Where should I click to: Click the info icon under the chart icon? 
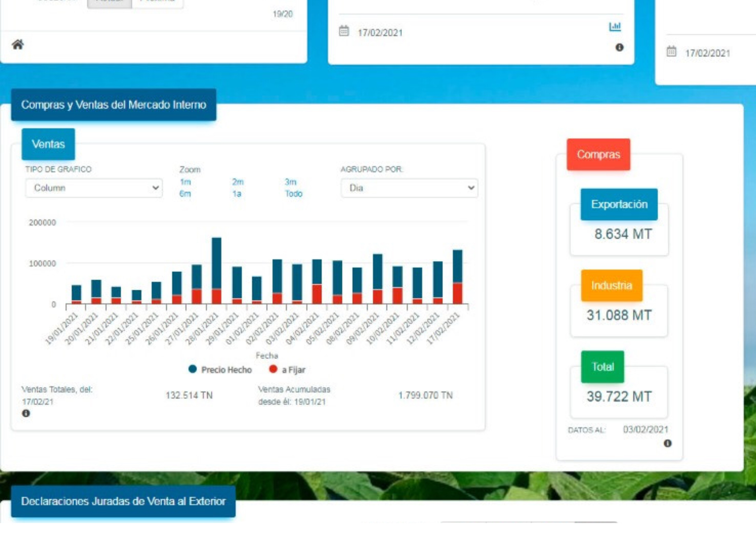coord(619,47)
